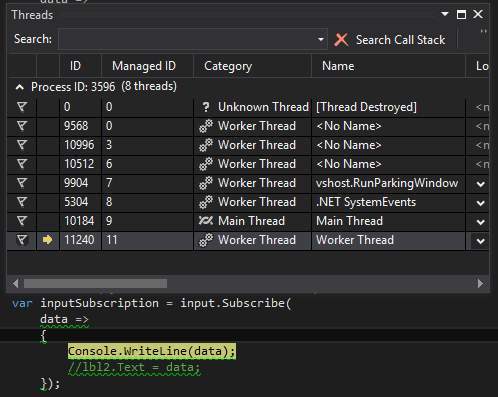Flag thread 5304 .NET SystemEvents

click(22, 202)
